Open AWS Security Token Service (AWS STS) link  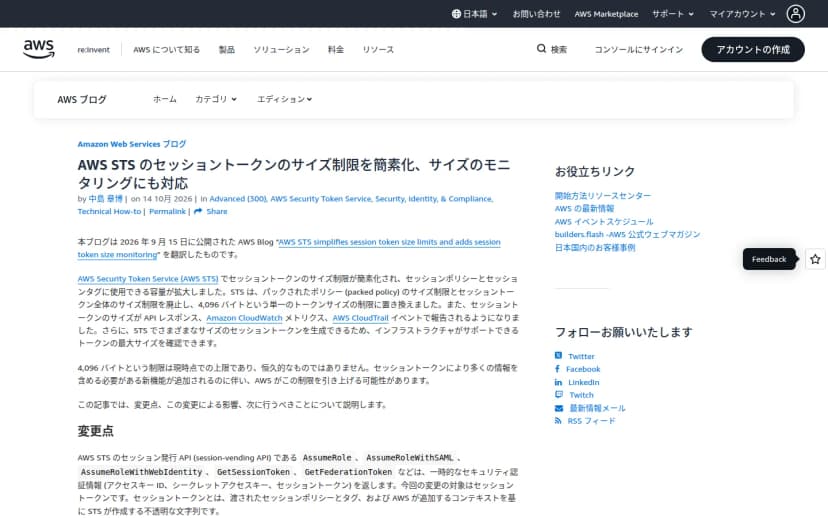click(148, 278)
